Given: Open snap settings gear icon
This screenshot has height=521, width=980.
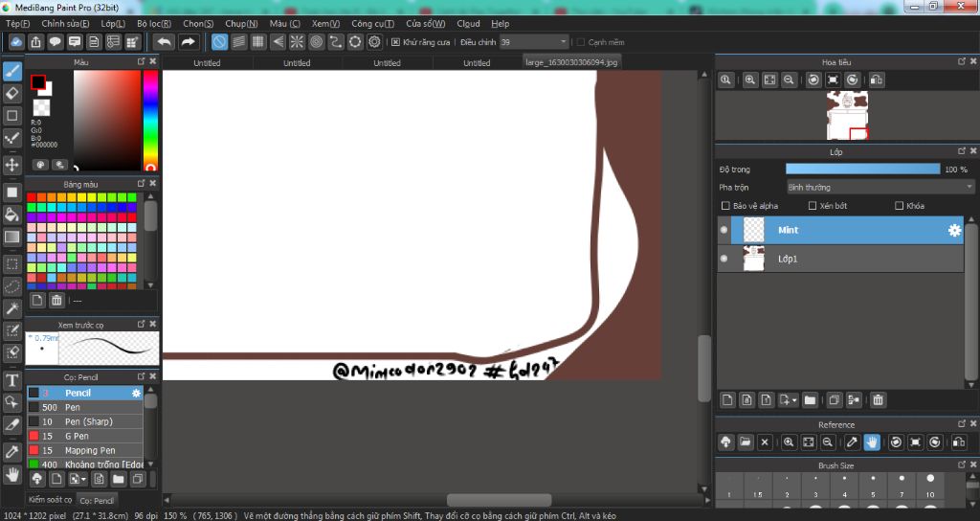Looking at the screenshot, I should click(374, 42).
